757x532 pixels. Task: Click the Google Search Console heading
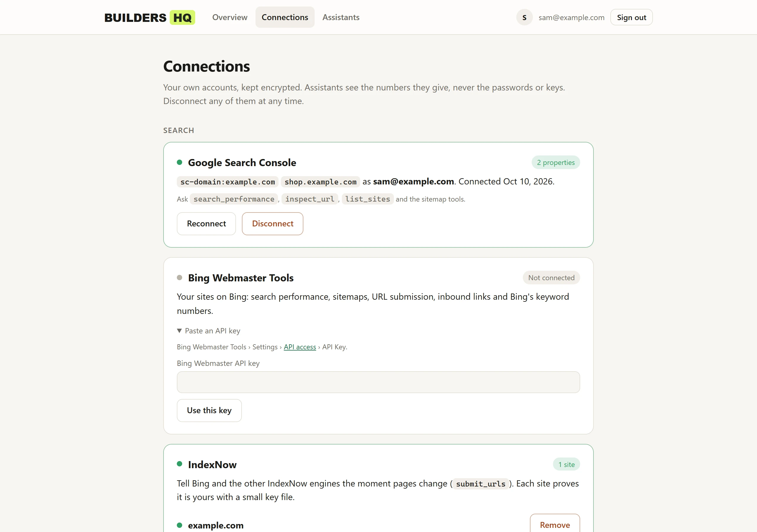coord(242,163)
